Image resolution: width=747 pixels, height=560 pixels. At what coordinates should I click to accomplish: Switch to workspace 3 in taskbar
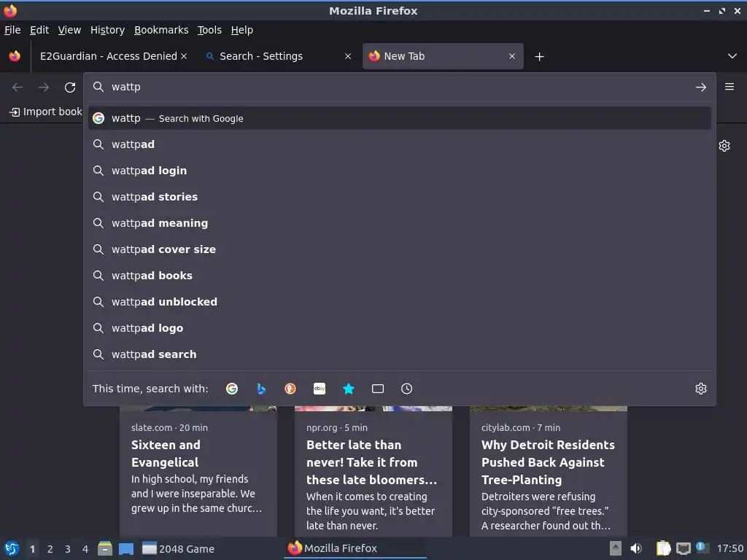68,549
